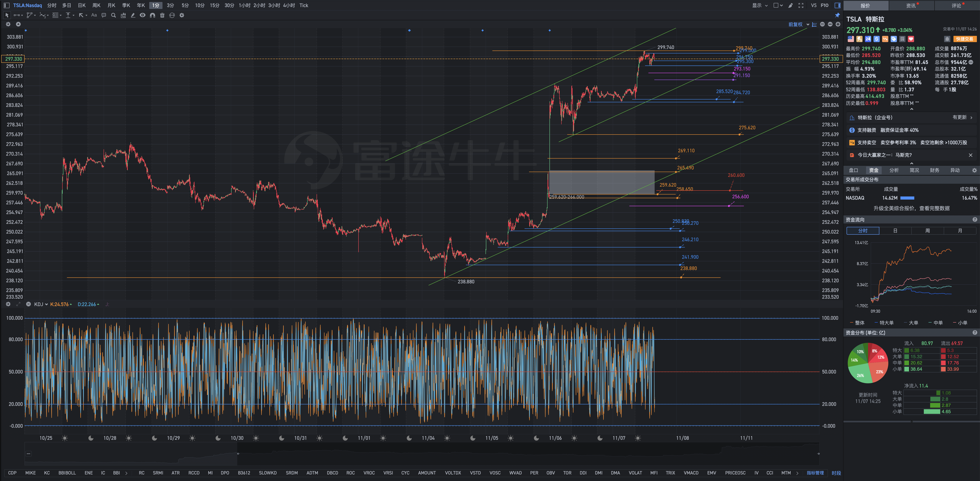Delete drawings with the trash icon
The height and width of the screenshot is (481, 980).
[162, 15]
